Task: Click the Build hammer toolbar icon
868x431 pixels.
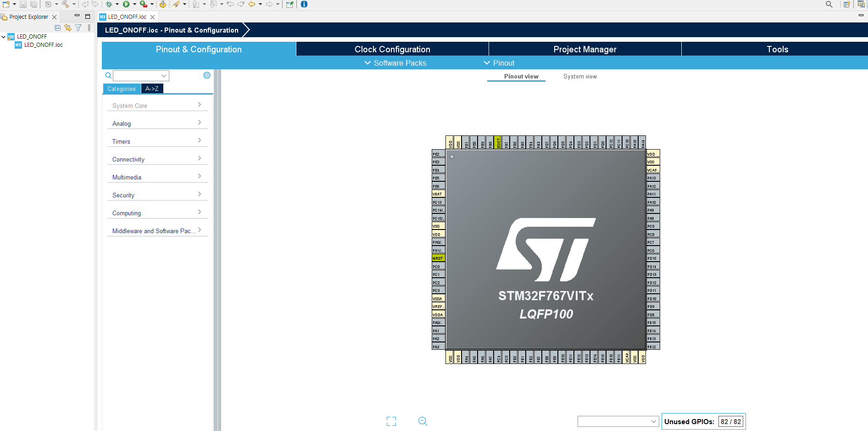Action: coord(66,4)
